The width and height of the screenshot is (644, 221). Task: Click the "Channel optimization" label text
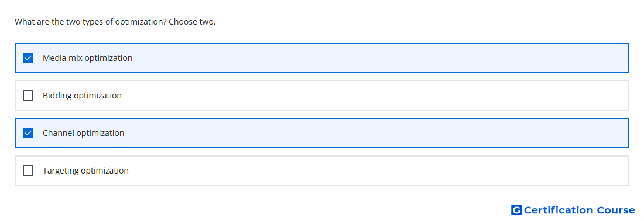tap(83, 133)
